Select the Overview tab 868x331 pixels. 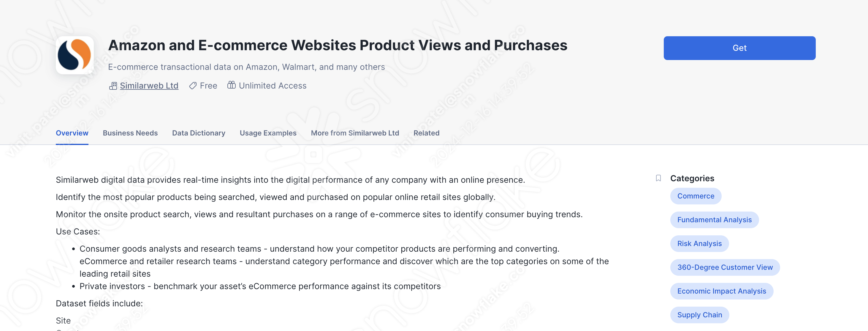click(72, 133)
